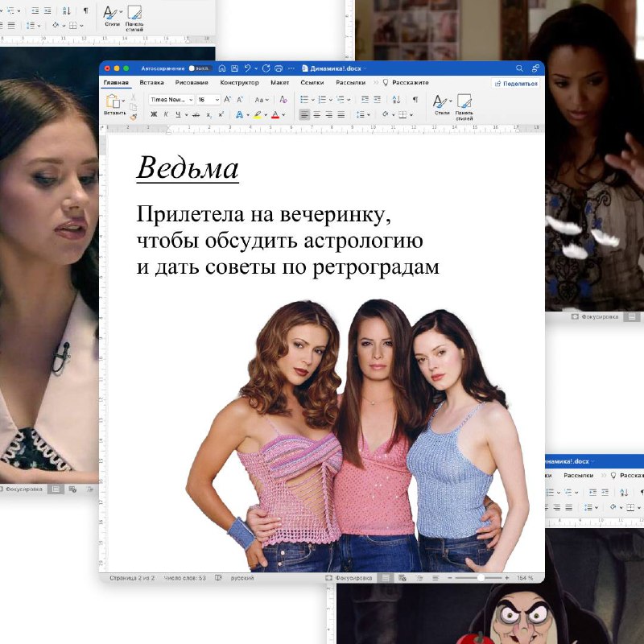Open the Панель стилей (Styles pane)
Screen dimensions: 644x644
click(464, 107)
